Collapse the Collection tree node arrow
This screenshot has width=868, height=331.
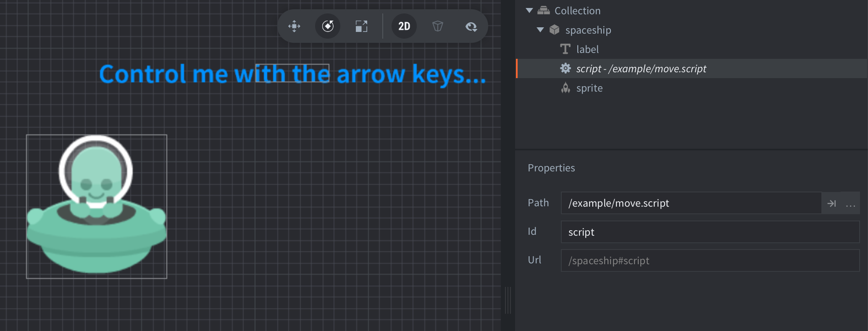tap(529, 11)
